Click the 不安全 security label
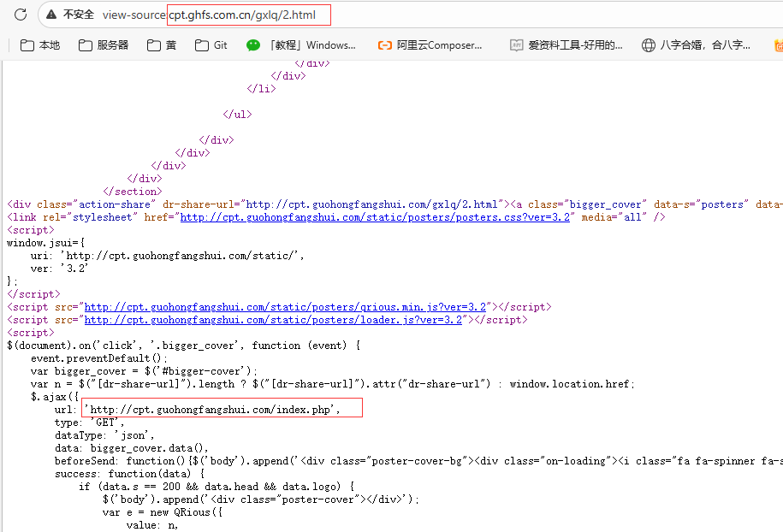783x532 pixels. [79, 15]
